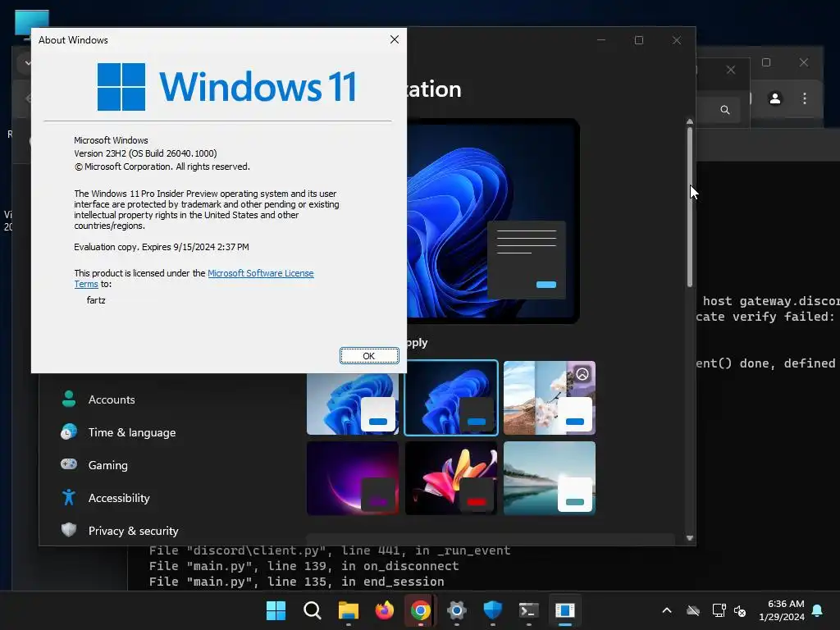Close the About Windows dialog

coord(395,39)
